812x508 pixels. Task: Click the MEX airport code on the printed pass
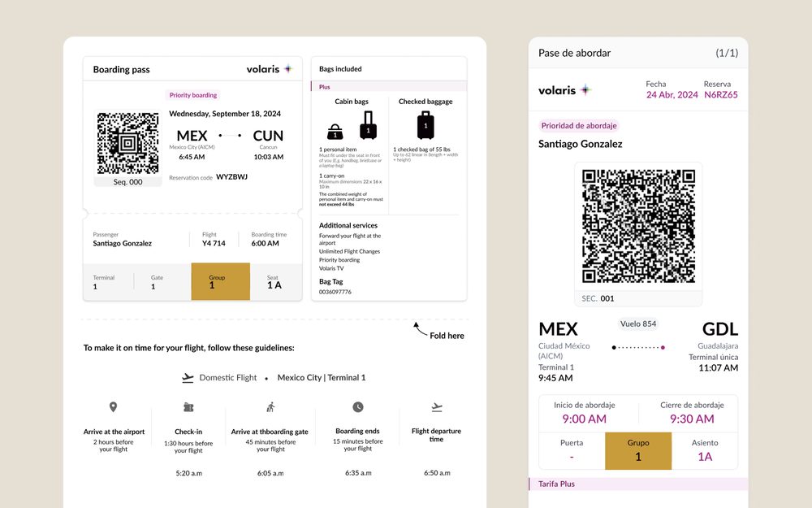tap(192, 135)
